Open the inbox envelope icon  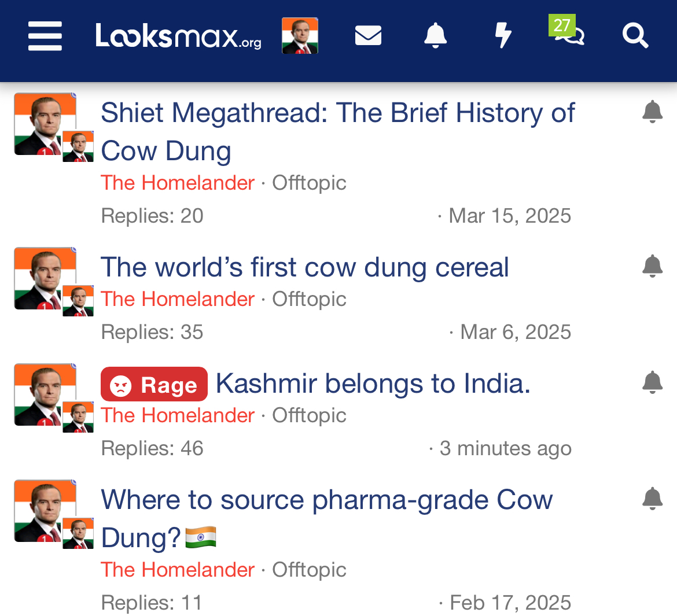(368, 35)
